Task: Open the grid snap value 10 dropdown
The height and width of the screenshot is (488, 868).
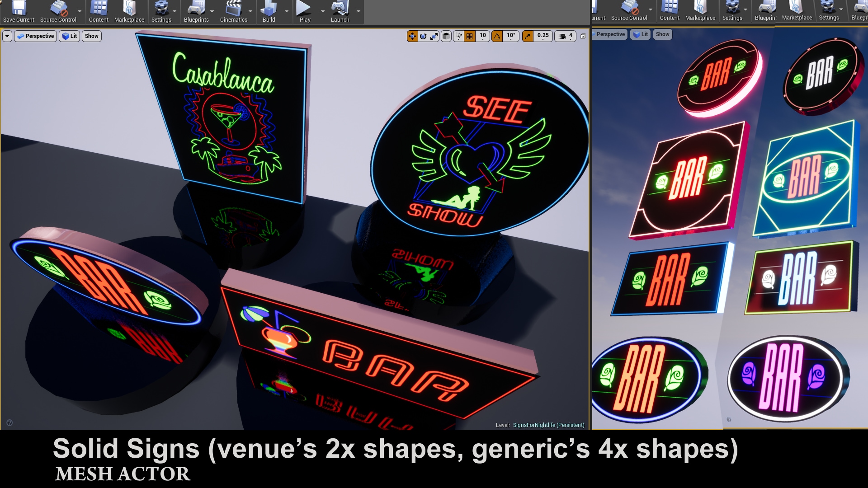Action: point(483,36)
